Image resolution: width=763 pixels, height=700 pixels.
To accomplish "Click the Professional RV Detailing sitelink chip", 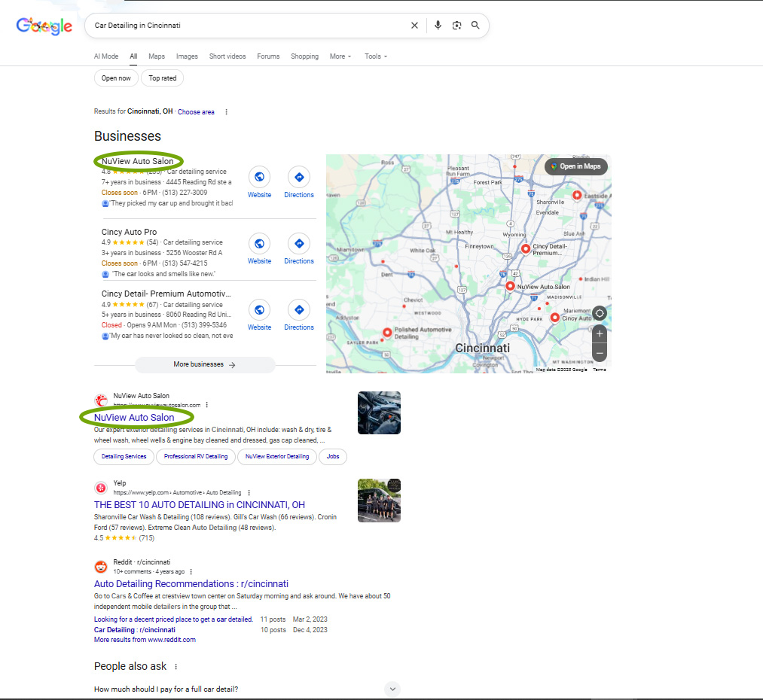I will [196, 456].
